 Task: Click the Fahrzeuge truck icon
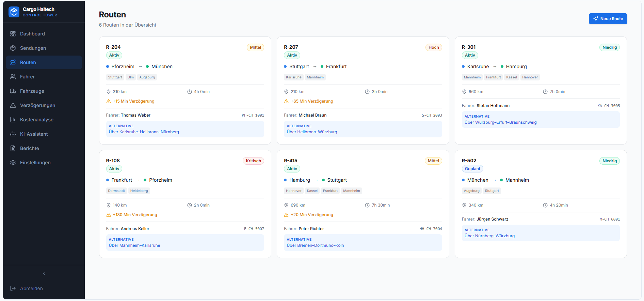[13, 91]
